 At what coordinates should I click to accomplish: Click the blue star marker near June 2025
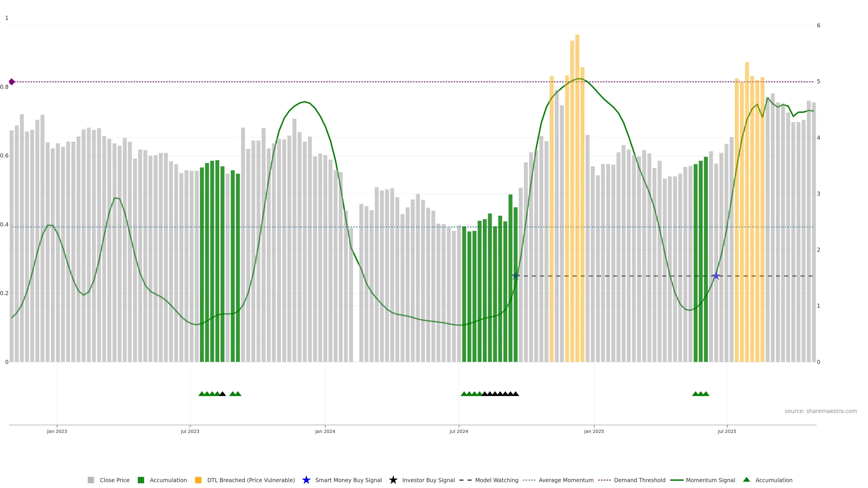click(716, 276)
